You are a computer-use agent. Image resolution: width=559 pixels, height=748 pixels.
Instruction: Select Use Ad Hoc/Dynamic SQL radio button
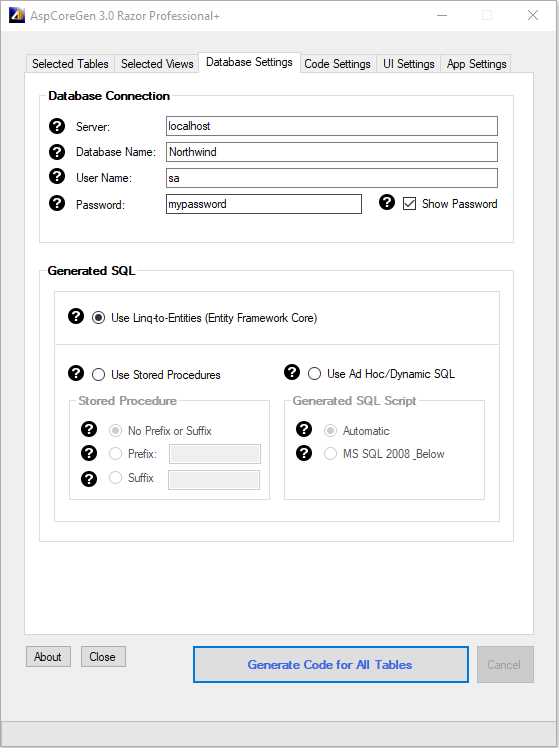pyautogui.click(x=314, y=374)
